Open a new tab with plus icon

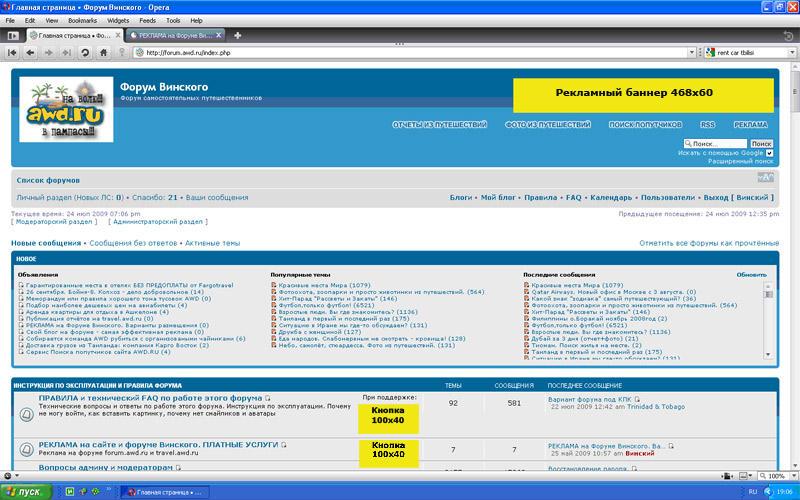[237, 35]
